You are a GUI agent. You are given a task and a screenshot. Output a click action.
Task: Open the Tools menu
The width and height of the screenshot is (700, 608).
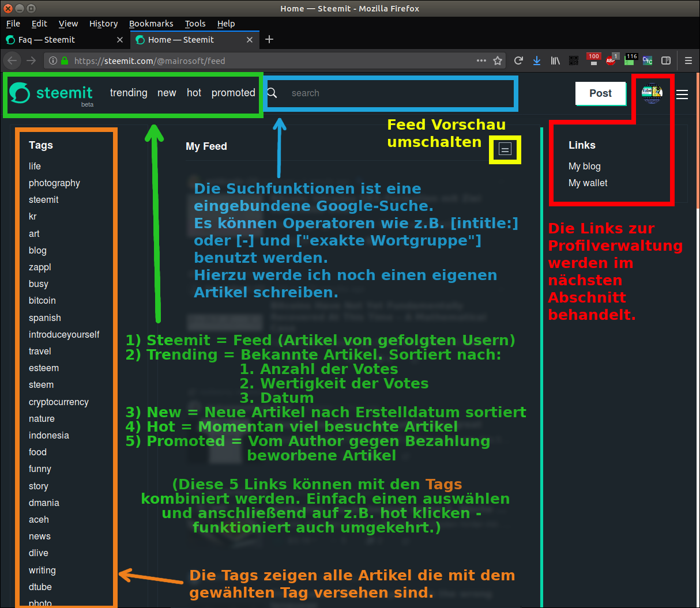(195, 24)
